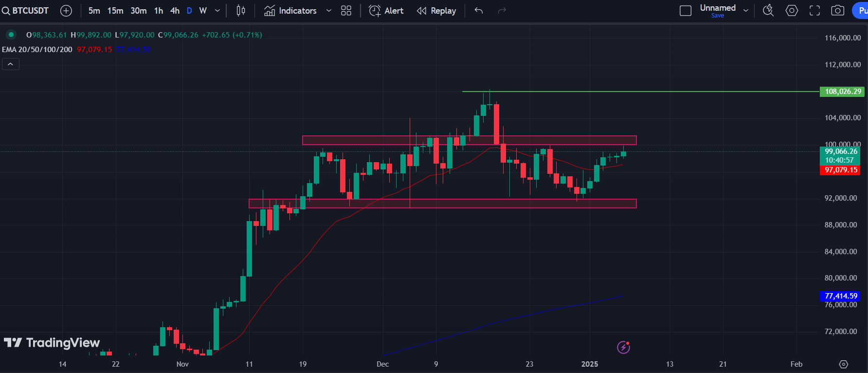The width and height of the screenshot is (868, 373).
Task: Open indicator templates grid icon
Action: (346, 11)
